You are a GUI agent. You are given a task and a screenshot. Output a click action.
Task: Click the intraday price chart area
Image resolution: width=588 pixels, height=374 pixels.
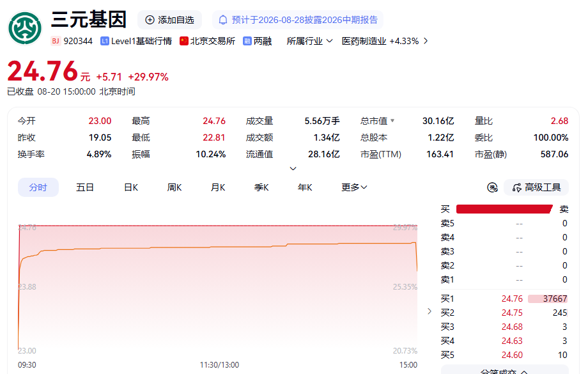pos(217,288)
